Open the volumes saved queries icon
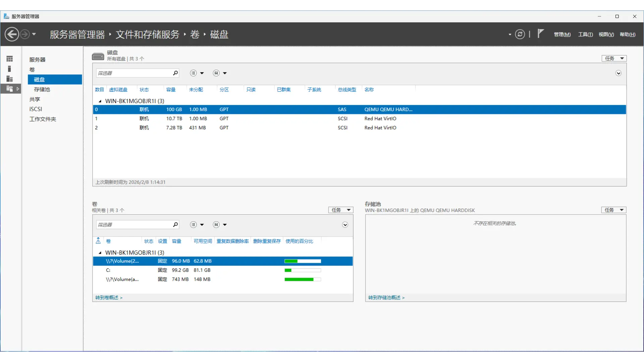Viewport: 644px width, 362px height. pyautogui.click(x=216, y=225)
